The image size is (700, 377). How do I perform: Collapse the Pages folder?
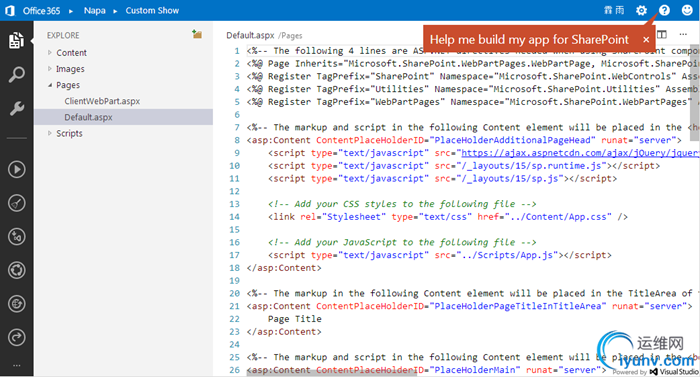50,85
